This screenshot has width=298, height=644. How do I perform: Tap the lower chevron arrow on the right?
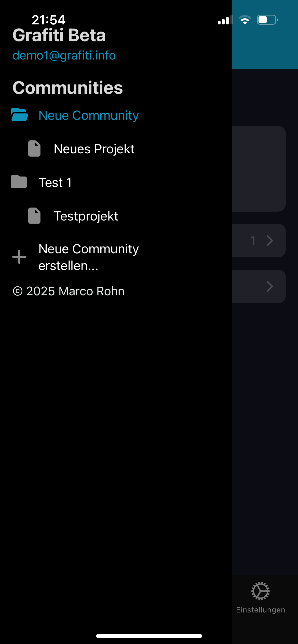270,286
